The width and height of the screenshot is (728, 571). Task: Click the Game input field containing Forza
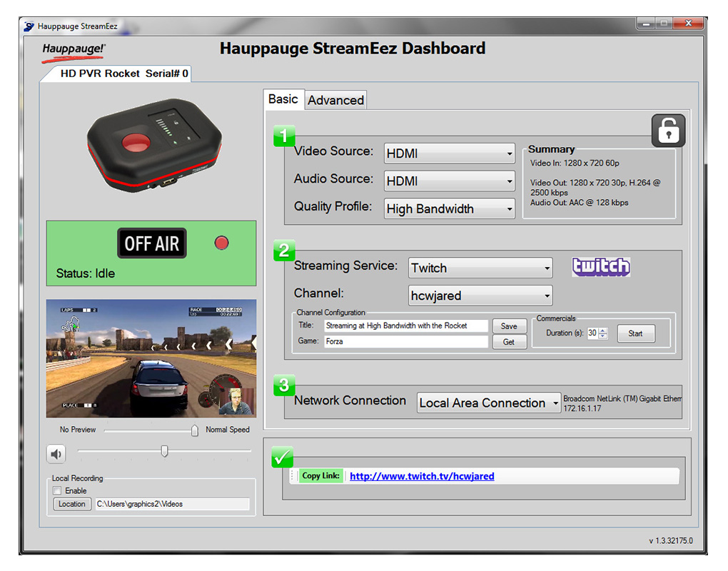click(x=405, y=342)
